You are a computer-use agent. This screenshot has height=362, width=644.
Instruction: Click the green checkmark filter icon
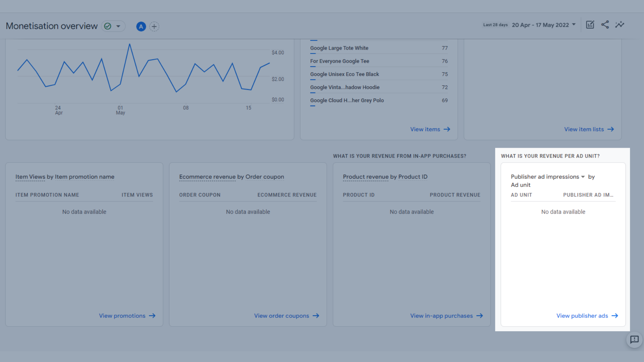107,26
